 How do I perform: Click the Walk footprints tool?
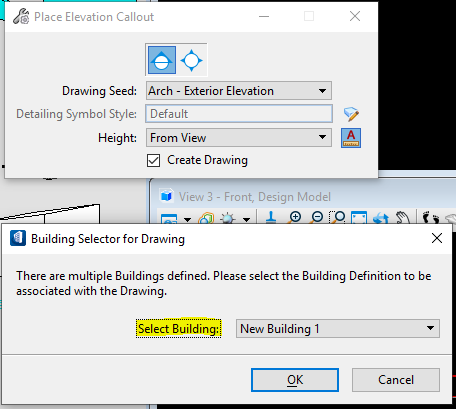point(430,218)
